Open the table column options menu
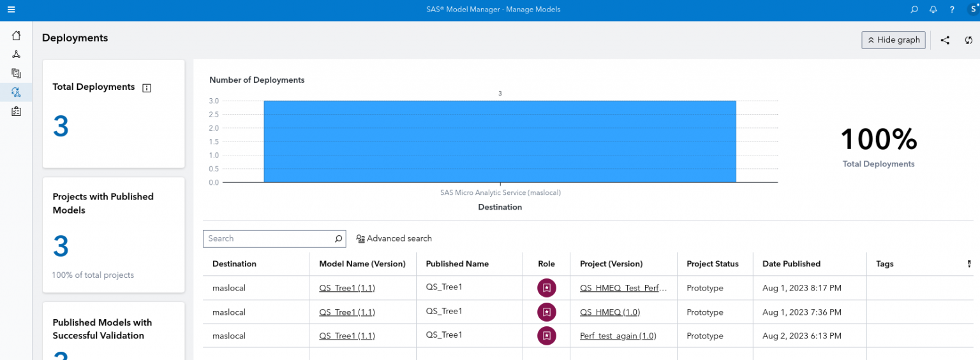This screenshot has height=360, width=980. click(x=969, y=264)
